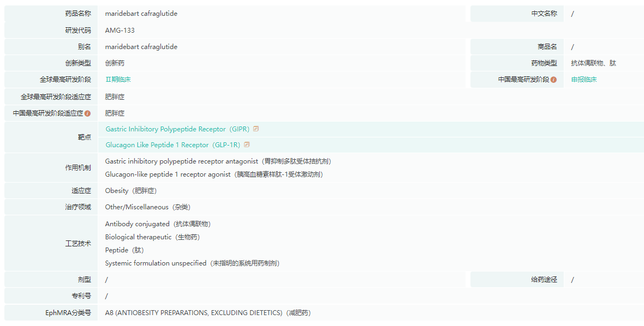Select the GIP receptor antagonist mechanism text

[x=218, y=161]
